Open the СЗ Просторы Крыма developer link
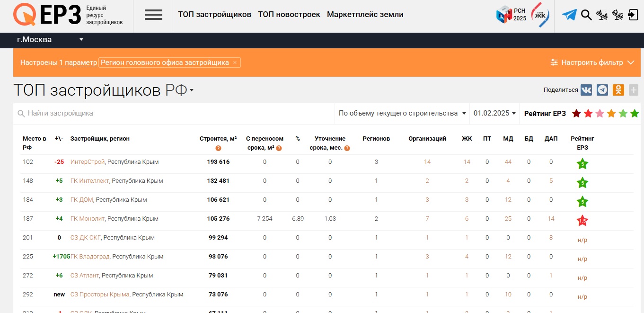The image size is (644, 313). click(100, 295)
